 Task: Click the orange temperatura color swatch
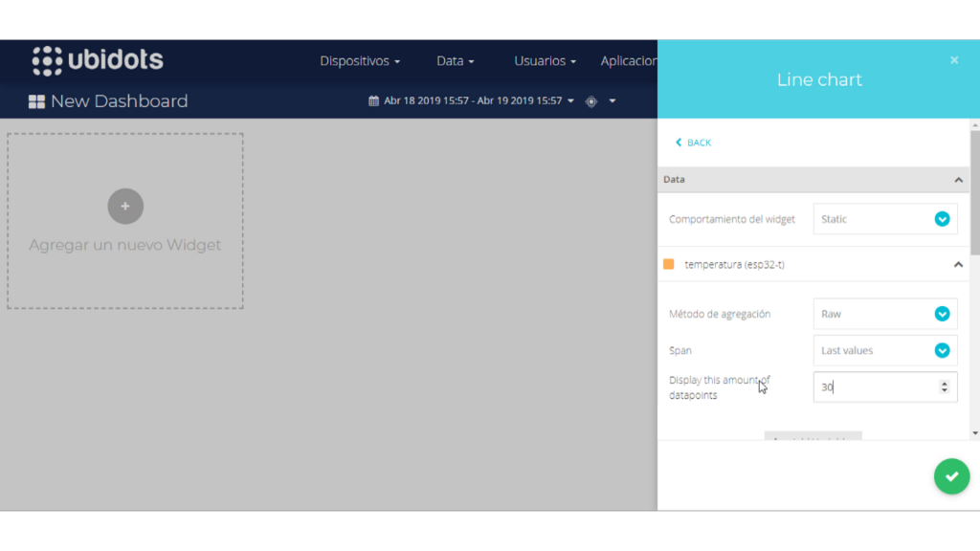[669, 264]
